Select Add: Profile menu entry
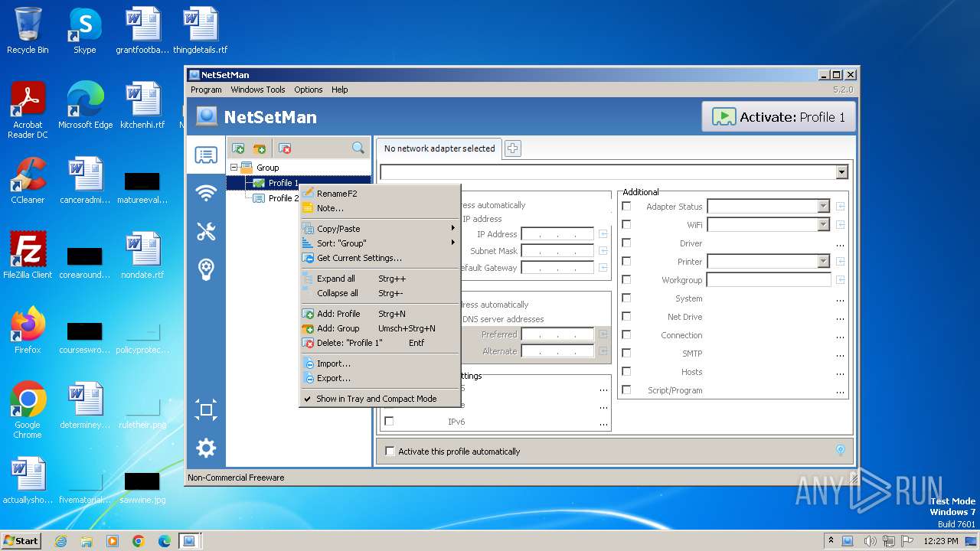 tap(380, 314)
